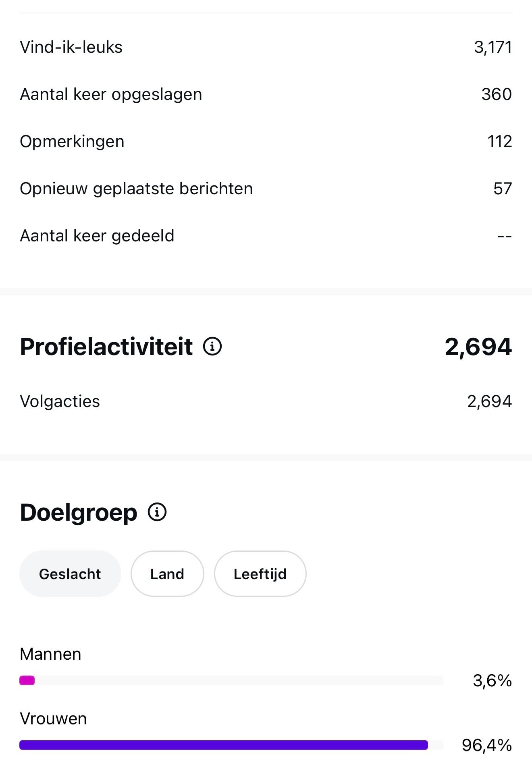Tap the 360 saved count

(497, 94)
